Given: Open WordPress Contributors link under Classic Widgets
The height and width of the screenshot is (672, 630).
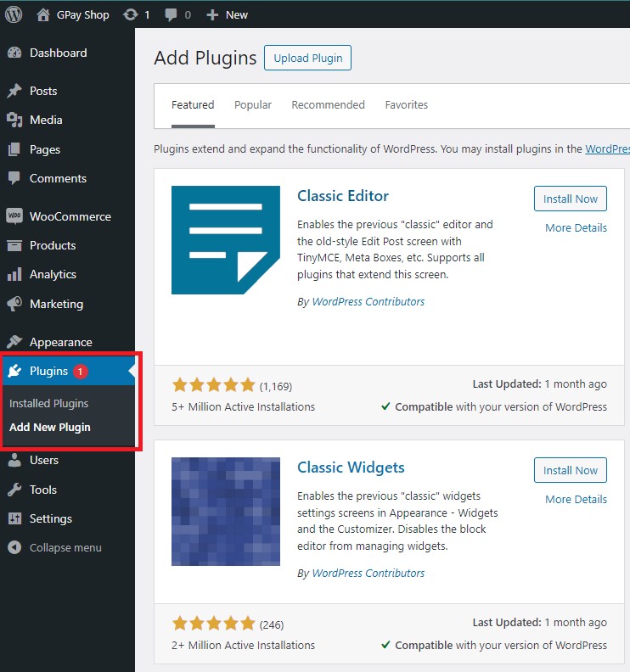Looking at the screenshot, I should pos(368,573).
